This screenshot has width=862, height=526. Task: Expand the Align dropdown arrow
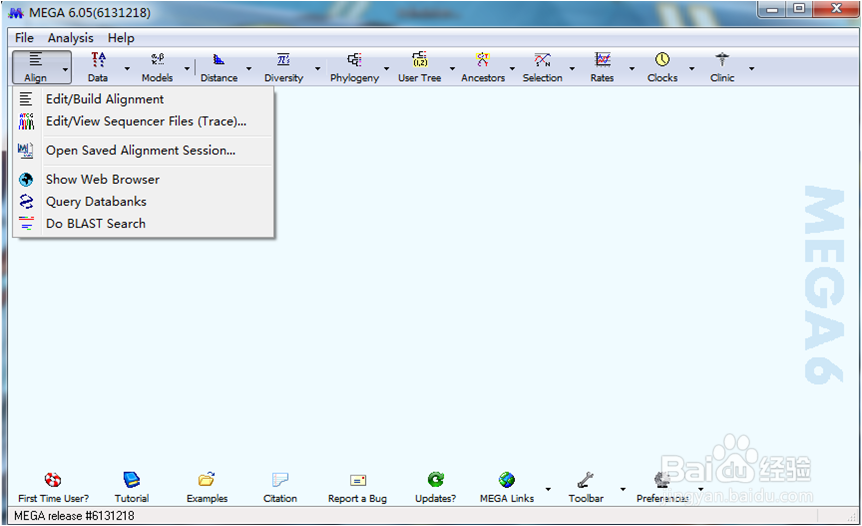(x=65, y=69)
